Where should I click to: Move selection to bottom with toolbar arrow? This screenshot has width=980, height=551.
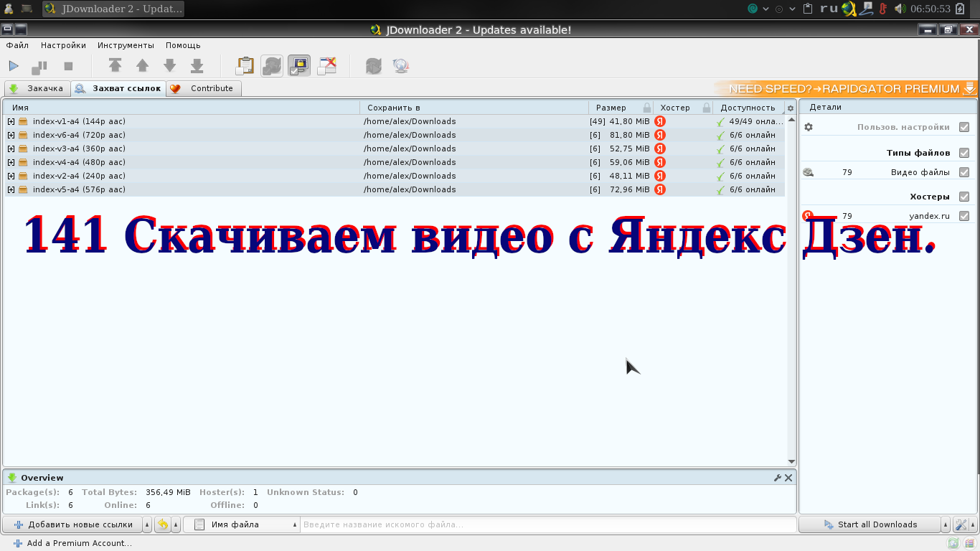click(197, 66)
